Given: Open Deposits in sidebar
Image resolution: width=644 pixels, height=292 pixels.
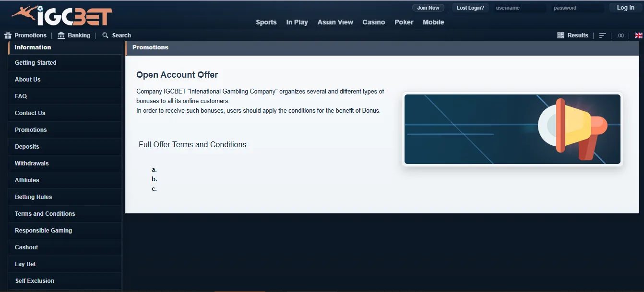Looking at the screenshot, I should click(x=65, y=147).
